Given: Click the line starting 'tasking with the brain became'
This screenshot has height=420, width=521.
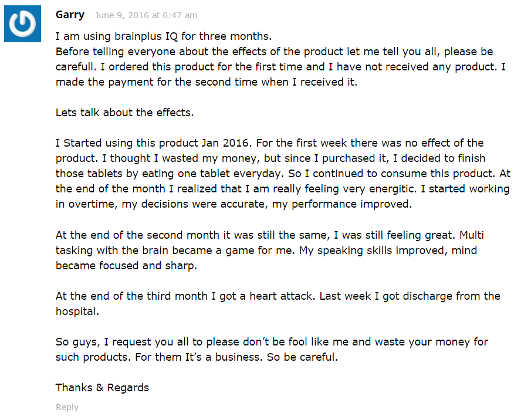Looking at the screenshot, I should point(266,250).
